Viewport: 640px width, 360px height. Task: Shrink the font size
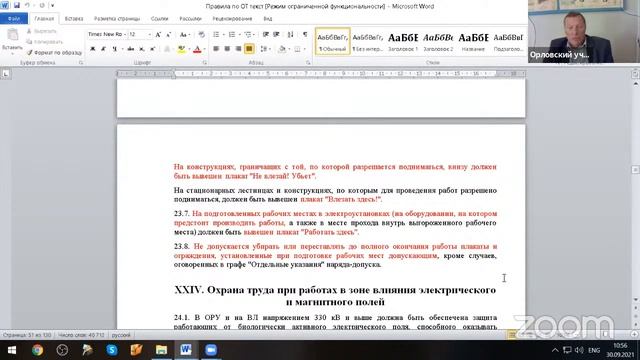click(168, 35)
